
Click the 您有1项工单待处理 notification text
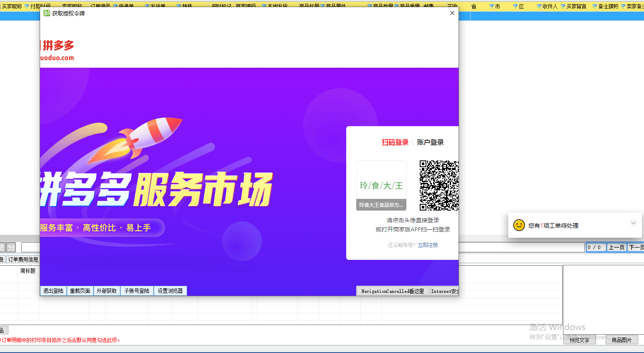pyautogui.click(x=553, y=226)
